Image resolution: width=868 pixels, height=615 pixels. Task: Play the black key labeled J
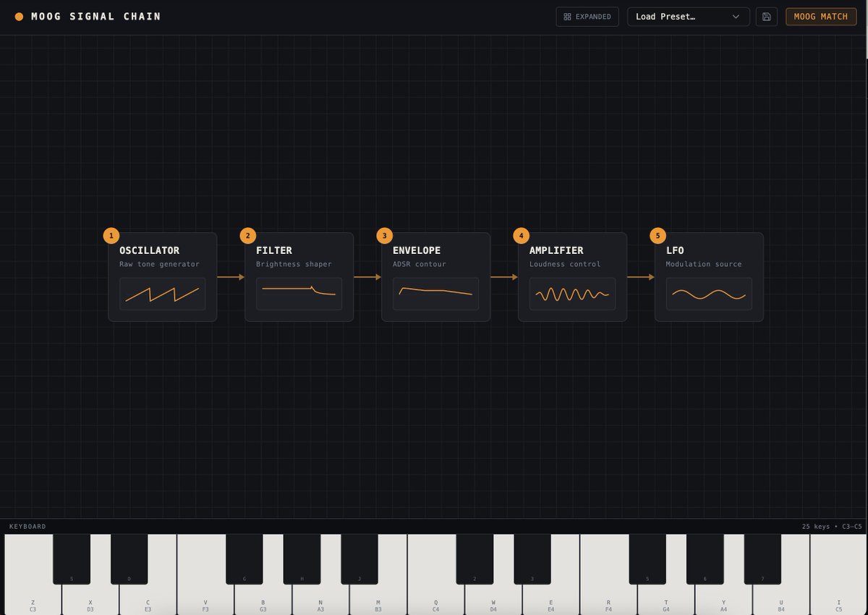[x=359, y=559]
